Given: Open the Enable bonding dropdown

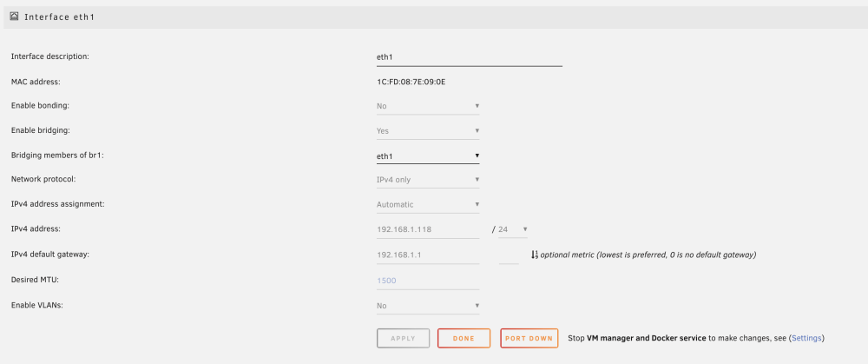Looking at the screenshot, I should (x=428, y=106).
